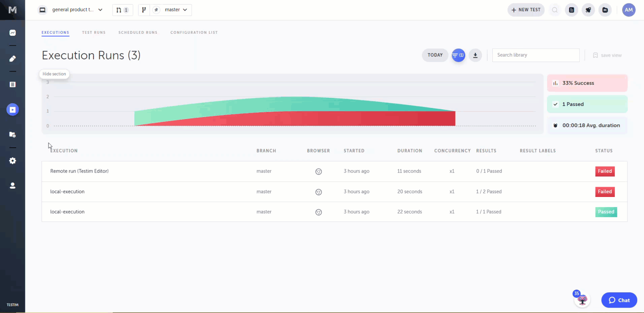Switch to the Scheduled Runs tab
Image resolution: width=644 pixels, height=313 pixels.
pos(138,32)
